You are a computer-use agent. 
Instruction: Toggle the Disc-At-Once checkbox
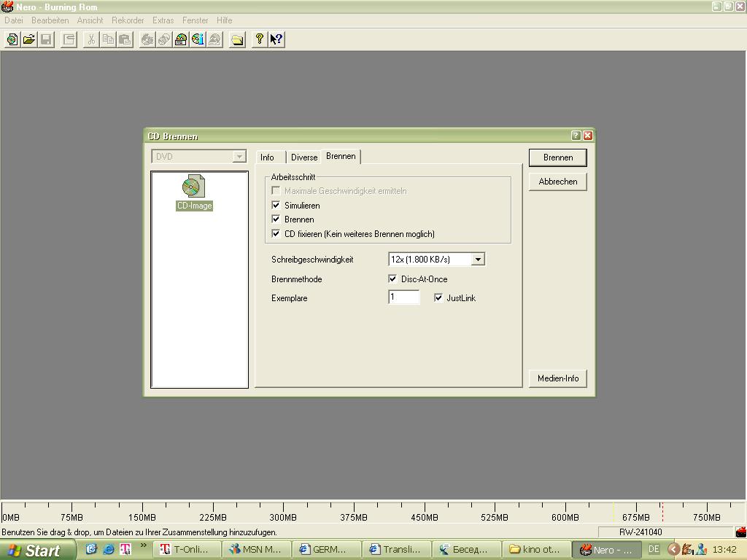point(392,279)
